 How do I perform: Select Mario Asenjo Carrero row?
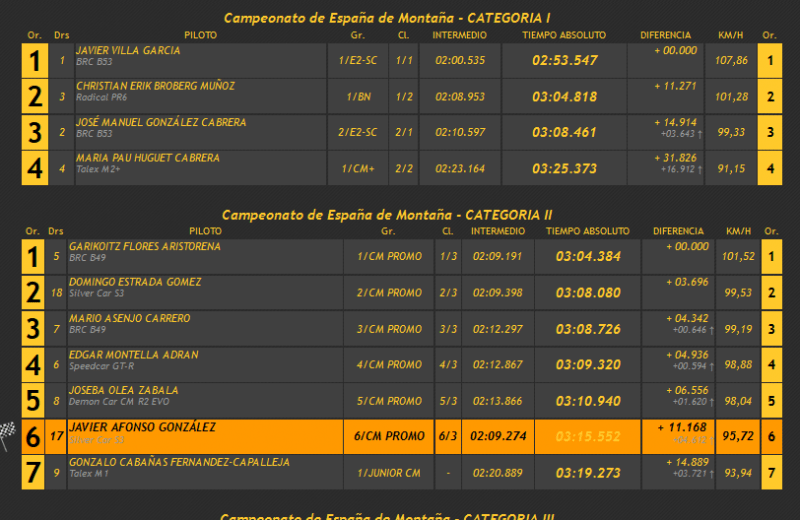tap(129, 318)
